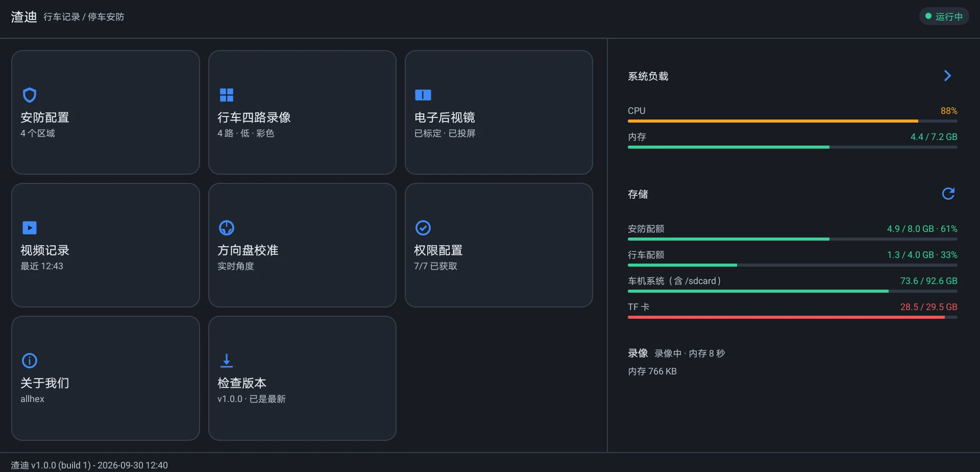This screenshot has height=472, width=980.
Task: Click the footer build version text
Action: point(89,465)
